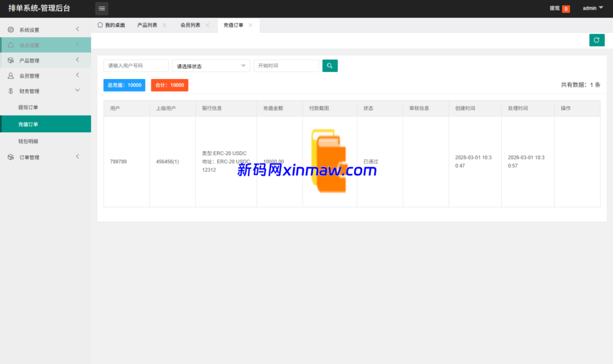The width and height of the screenshot is (613, 364).
Task: Click the hamburger menu icon in top bar
Action: (x=101, y=8)
